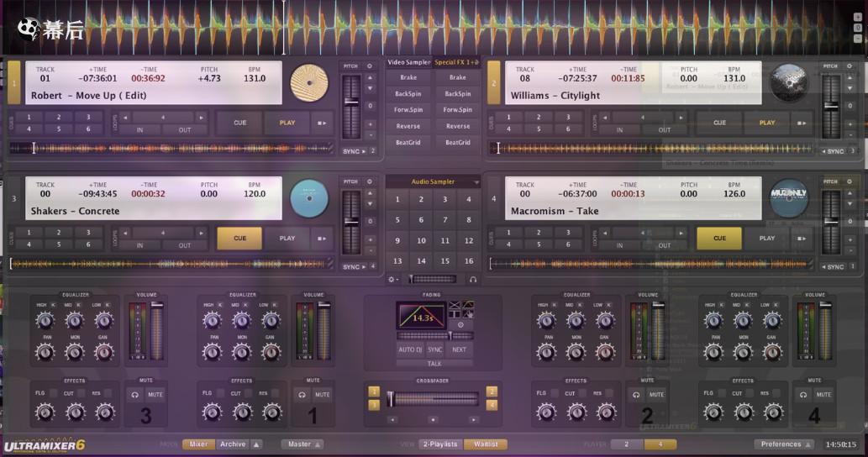The height and width of the screenshot is (457, 868).
Task: Click deck 2's stop/play icon button
Action: (x=801, y=123)
